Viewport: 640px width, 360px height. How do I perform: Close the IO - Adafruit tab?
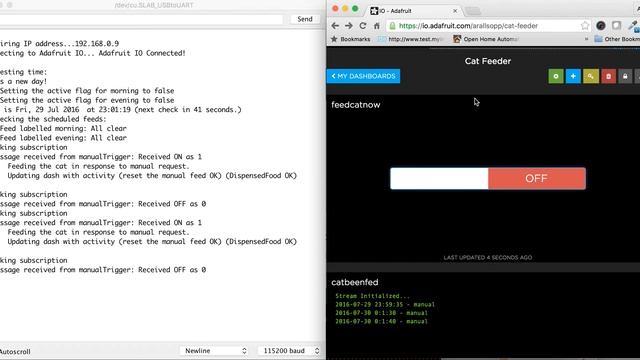tap(455, 11)
